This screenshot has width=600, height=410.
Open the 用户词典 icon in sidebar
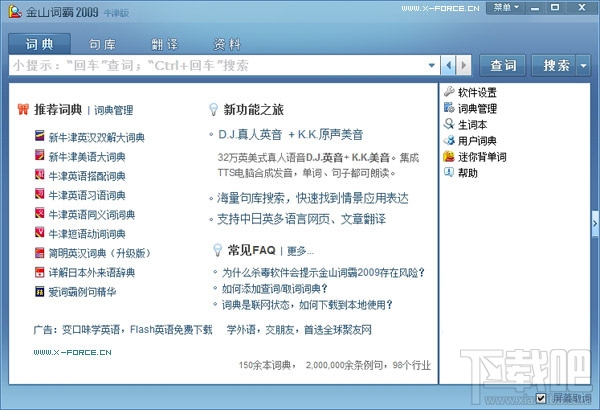click(x=449, y=140)
